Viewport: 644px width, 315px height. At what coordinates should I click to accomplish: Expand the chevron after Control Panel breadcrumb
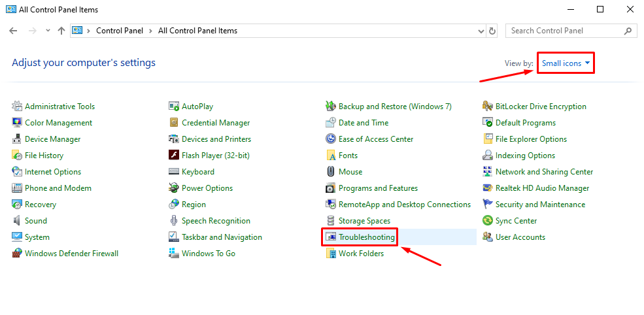click(x=151, y=31)
